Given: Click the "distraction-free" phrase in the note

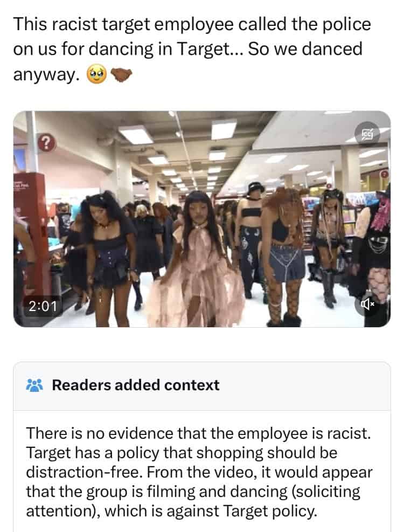Looking at the screenshot, I should [x=83, y=472].
